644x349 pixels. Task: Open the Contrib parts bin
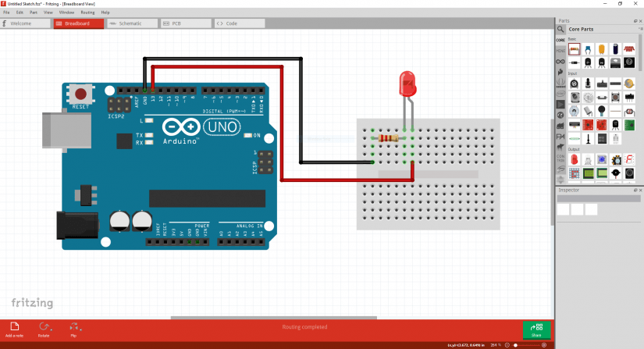tap(560, 158)
